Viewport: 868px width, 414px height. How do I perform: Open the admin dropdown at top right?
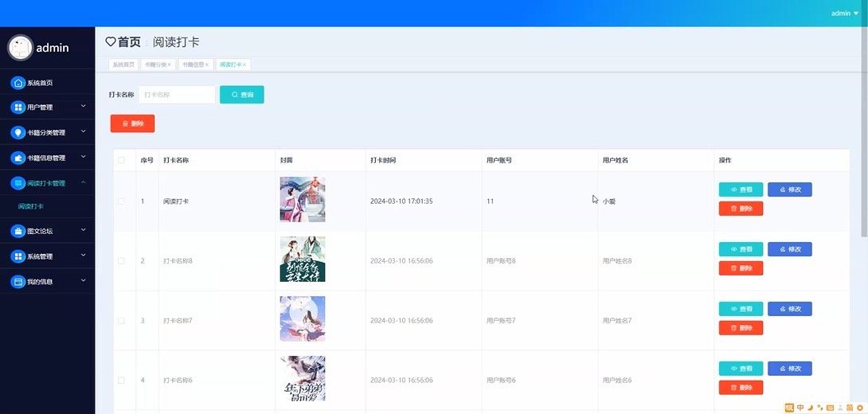[845, 14]
